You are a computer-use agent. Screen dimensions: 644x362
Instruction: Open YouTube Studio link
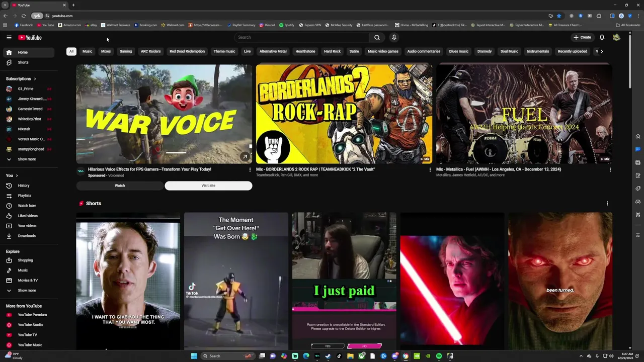coord(29,325)
